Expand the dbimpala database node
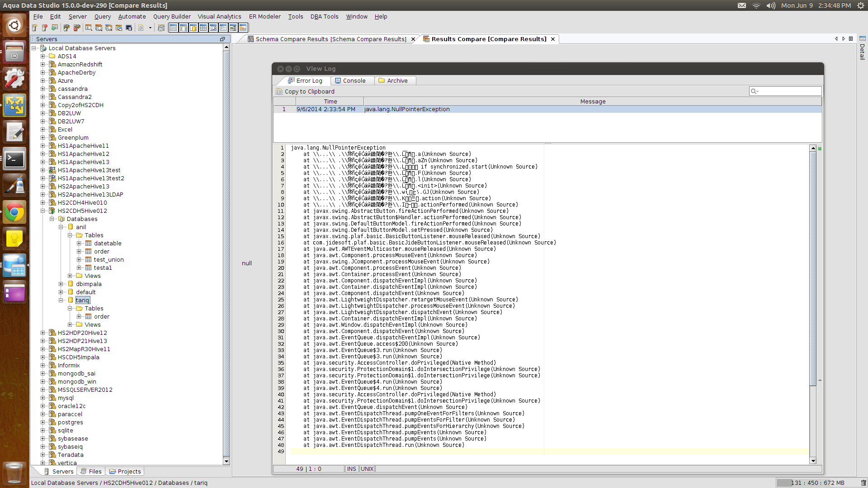868x488 pixels. (61, 284)
